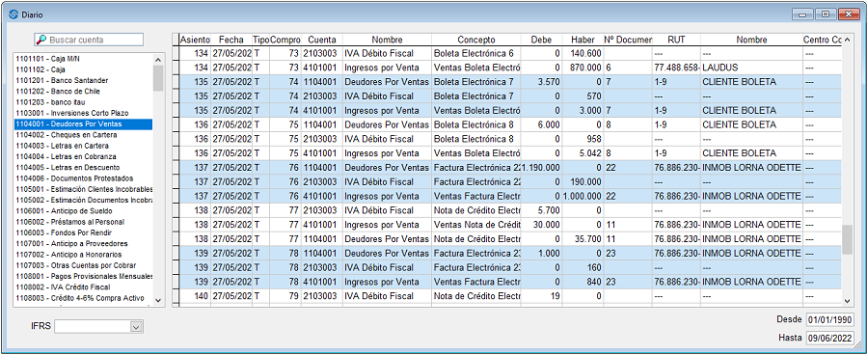Image resolution: width=868 pixels, height=355 pixels.
Task: Click the RUT column header
Action: (676, 40)
